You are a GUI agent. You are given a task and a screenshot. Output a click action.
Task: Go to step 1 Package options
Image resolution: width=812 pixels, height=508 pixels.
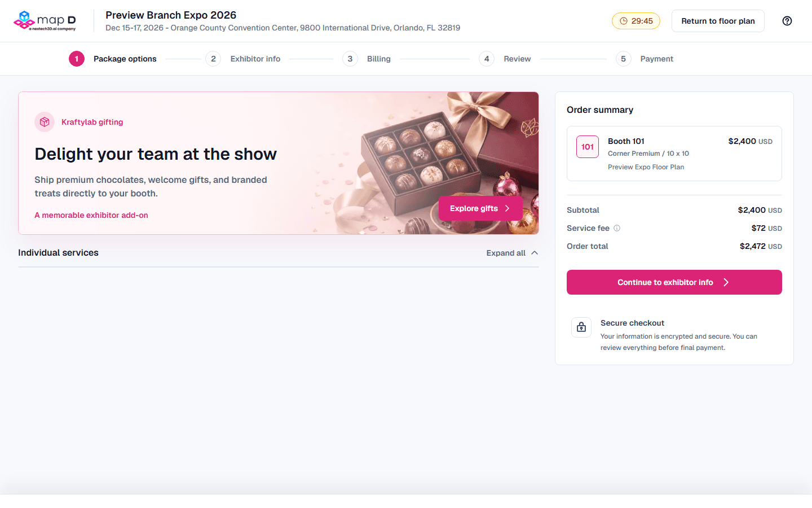(x=113, y=59)
